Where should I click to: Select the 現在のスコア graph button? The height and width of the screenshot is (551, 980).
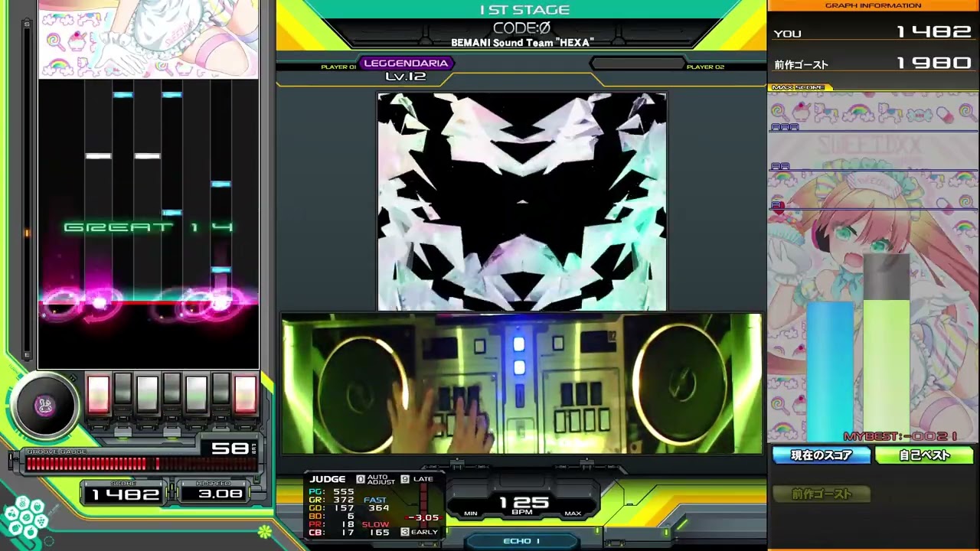coord(822,455)
